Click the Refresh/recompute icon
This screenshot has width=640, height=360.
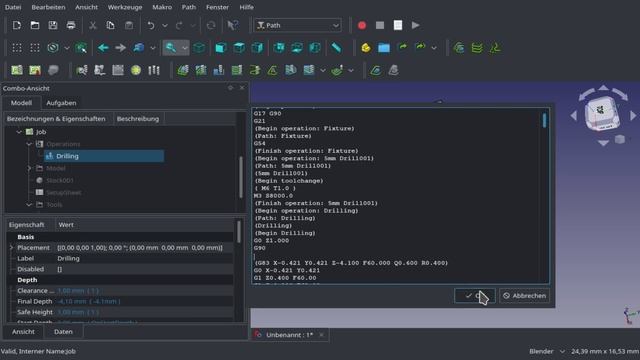pyautogui.click(x=211, y=25)
